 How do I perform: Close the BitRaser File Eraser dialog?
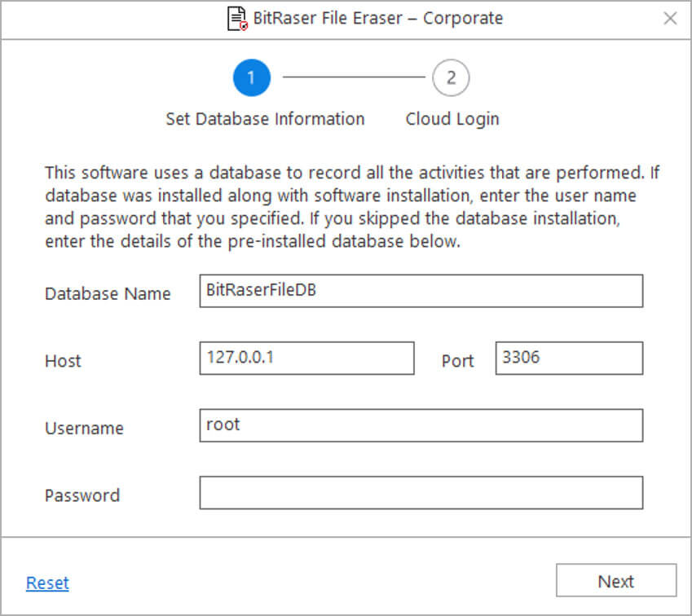[x=670, y=19]
